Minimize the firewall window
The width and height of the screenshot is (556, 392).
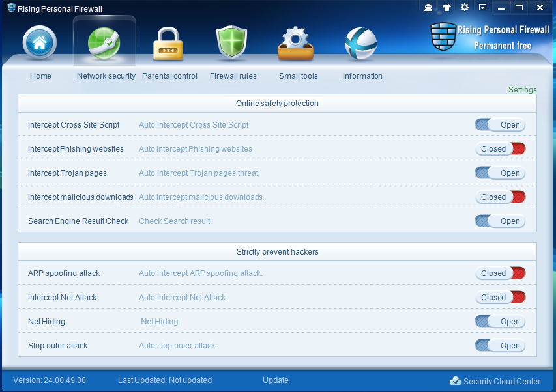coord(501,7)
